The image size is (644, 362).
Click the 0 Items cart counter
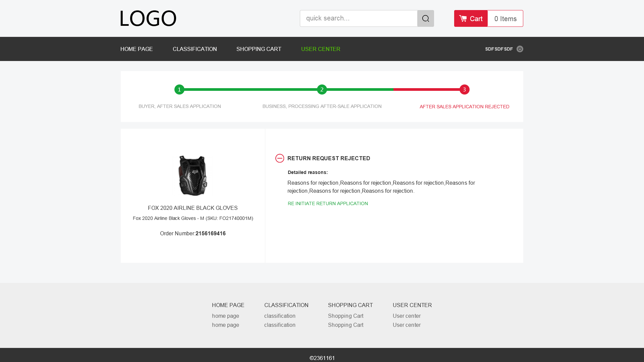tap(505, 19)
